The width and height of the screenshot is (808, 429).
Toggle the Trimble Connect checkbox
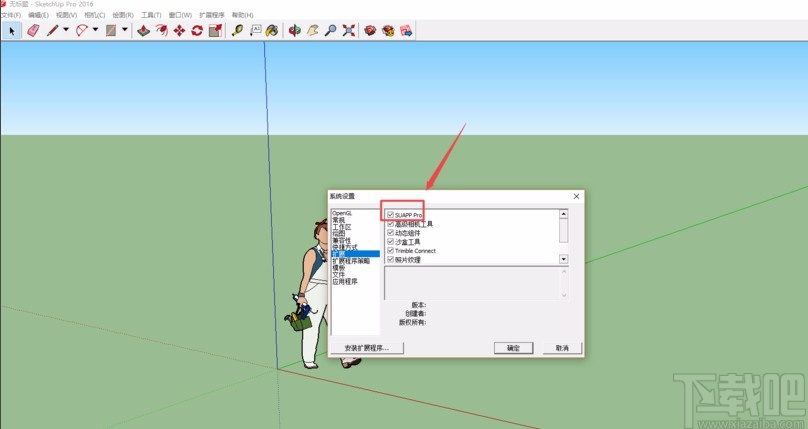(x=390, y=250)
